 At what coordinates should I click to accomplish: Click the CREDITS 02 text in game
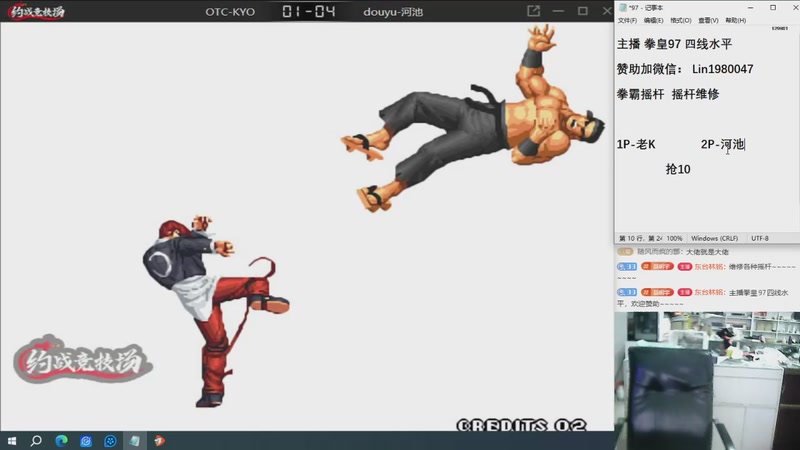click(521, 424)
